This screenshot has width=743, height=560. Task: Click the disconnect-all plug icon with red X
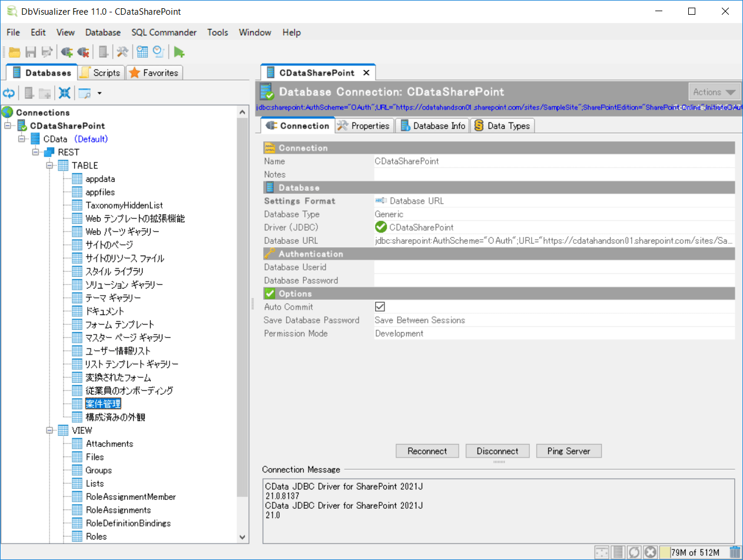pyautogui.click(x=83, y=52)
